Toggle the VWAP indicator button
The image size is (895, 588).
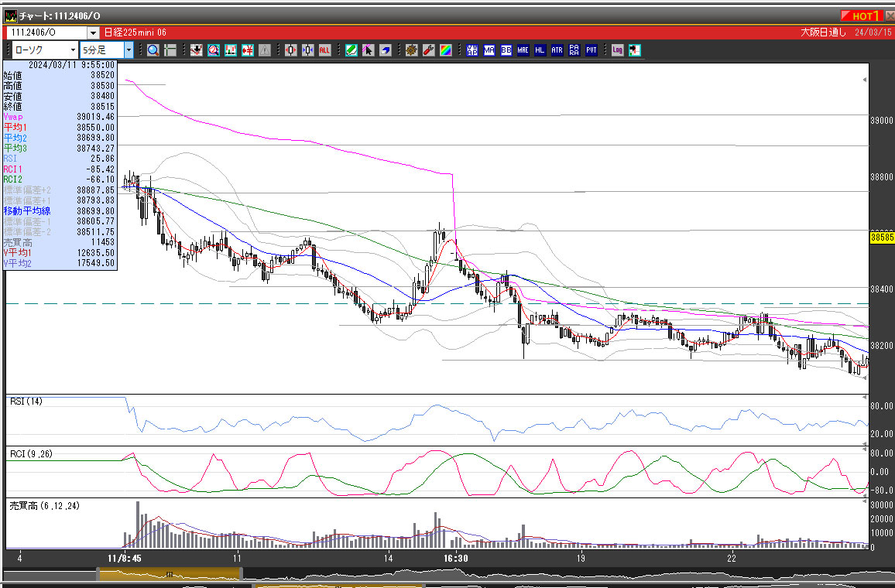[x=472, y=50]
